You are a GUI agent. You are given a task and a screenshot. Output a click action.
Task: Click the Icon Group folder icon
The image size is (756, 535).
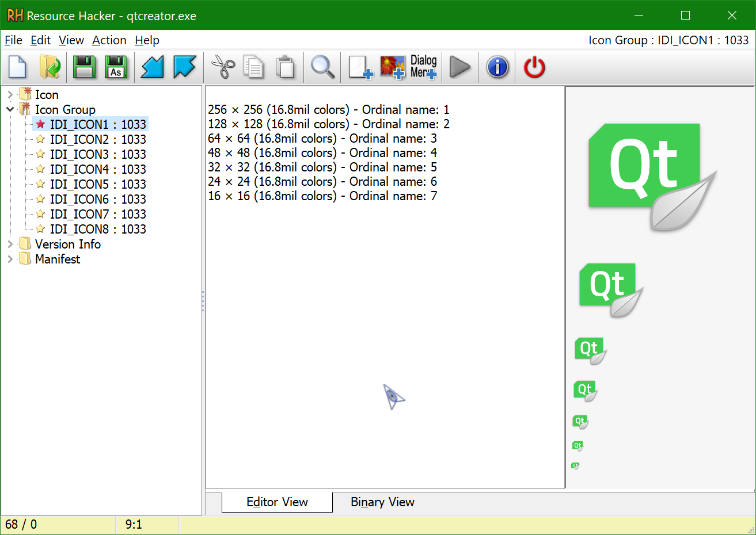click(25, 109)
